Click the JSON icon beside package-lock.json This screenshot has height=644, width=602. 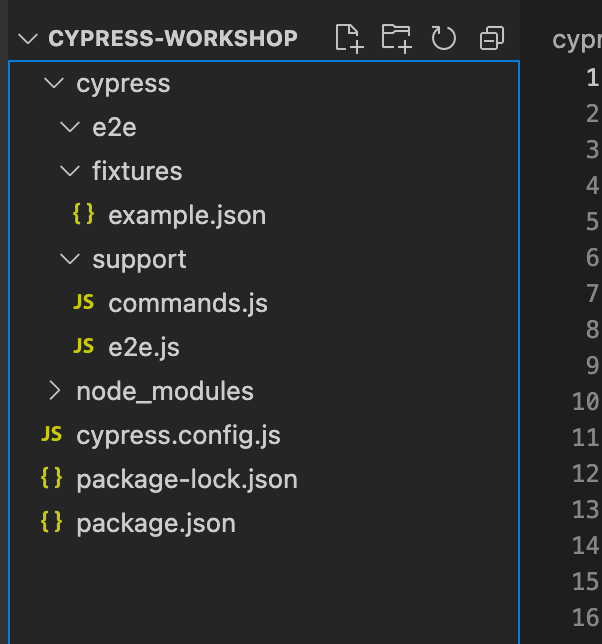click(x=51, y=478)
